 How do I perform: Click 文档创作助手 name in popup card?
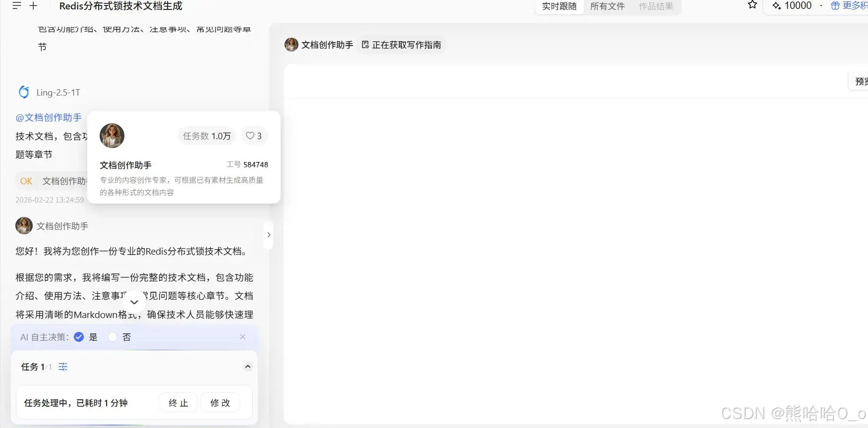coord(126,165)
